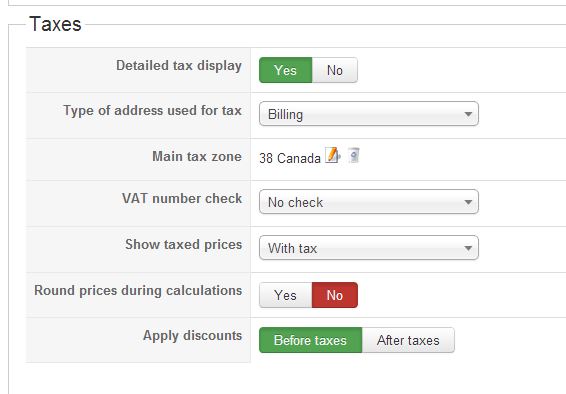Remove the Canada tax zone via trash icon
The width and height of the screenshot is (566, 394).
354,155
